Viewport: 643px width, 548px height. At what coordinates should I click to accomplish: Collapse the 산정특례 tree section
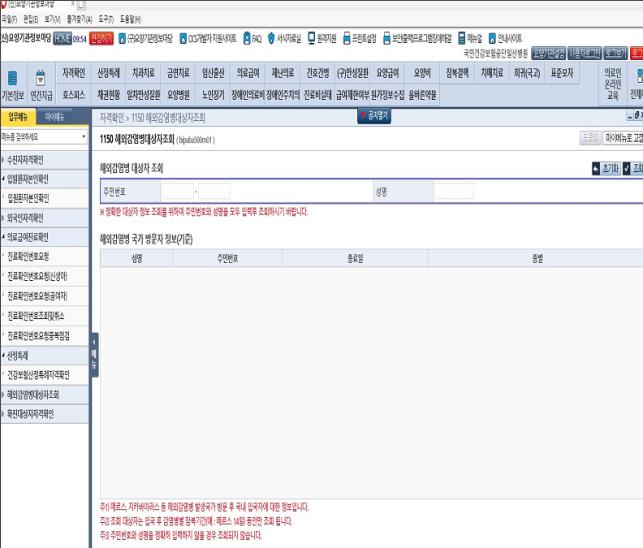pyautogui.click(x=3, y=356)
